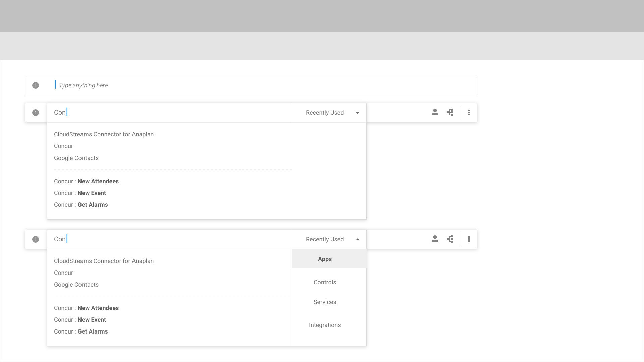Choose 'CloudStreams Connector for Anaplan' in middle suggestion list
Screen dimensions: 644x362
click(x=104, y=134)
